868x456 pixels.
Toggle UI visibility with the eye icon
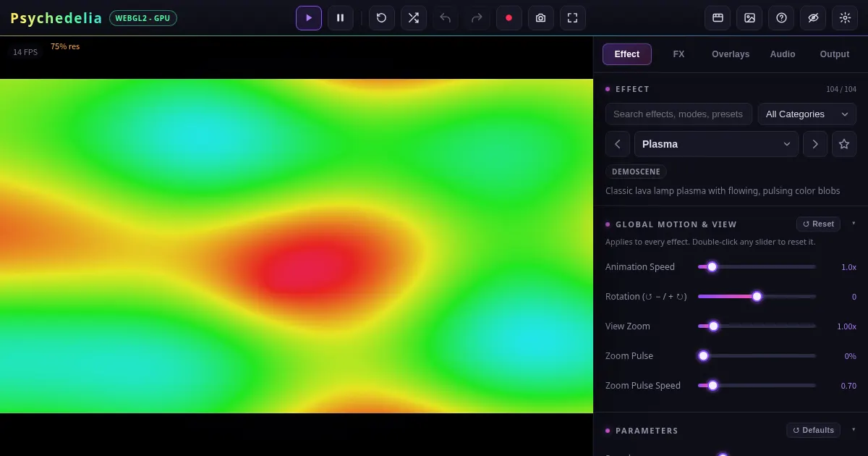(x=813, y=18)
